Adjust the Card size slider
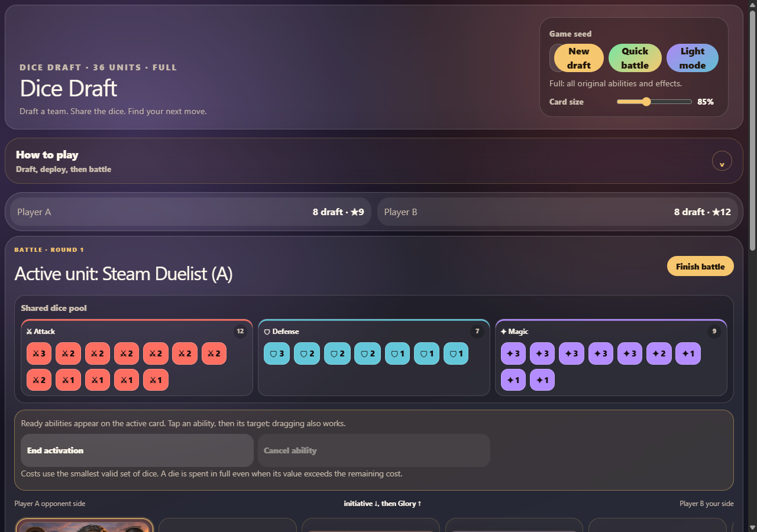This screenshot has width=757, height=532. [654, 102]
